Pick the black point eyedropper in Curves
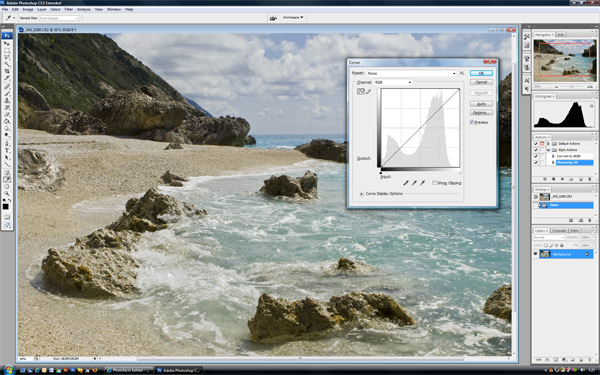This screenshot has height=375, width=600. tap(406, 183)
